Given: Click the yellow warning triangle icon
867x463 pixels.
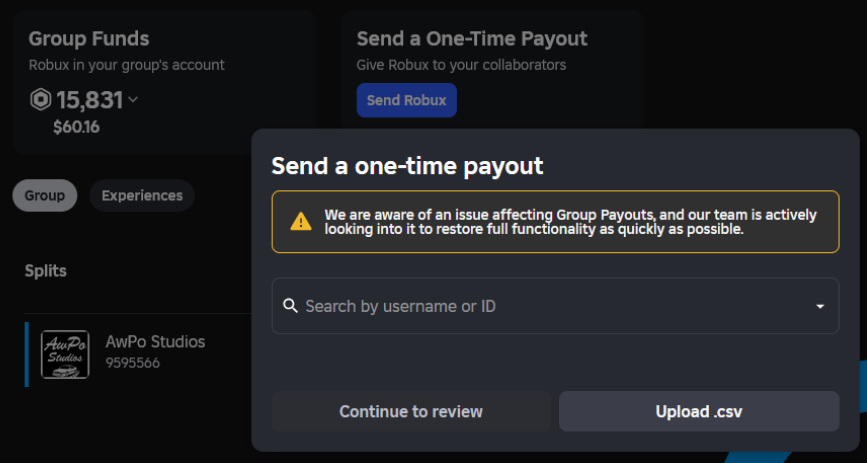Looking at the screenshot, I should point(301,221).
